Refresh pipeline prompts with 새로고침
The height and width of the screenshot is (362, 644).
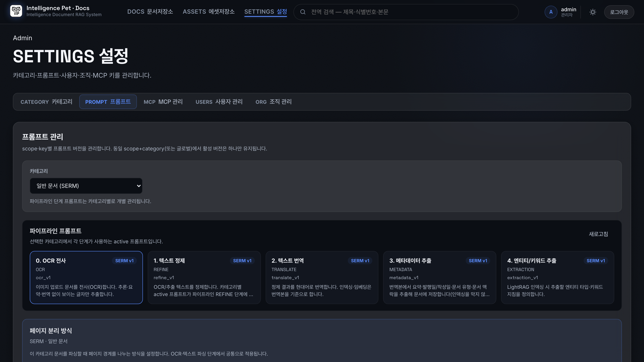point(598,234)
